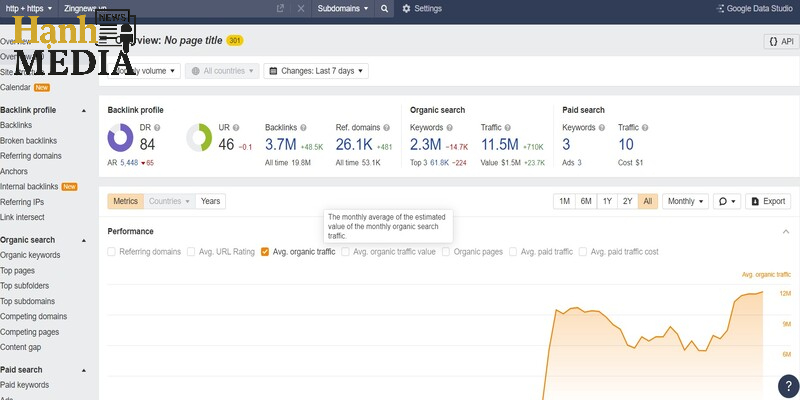Open Top subfolders in the sidebar
Image resolution: width=800 pixels, height=400 pixels.
pos(24,286)
